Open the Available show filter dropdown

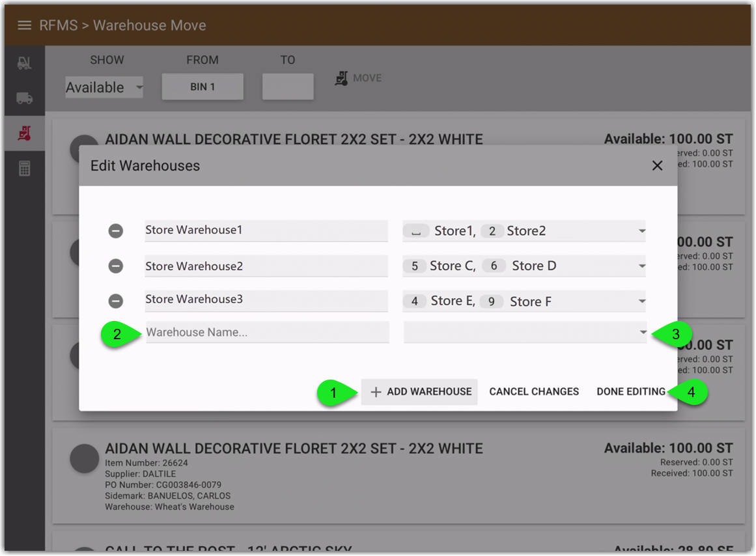(x=104, y=87)
